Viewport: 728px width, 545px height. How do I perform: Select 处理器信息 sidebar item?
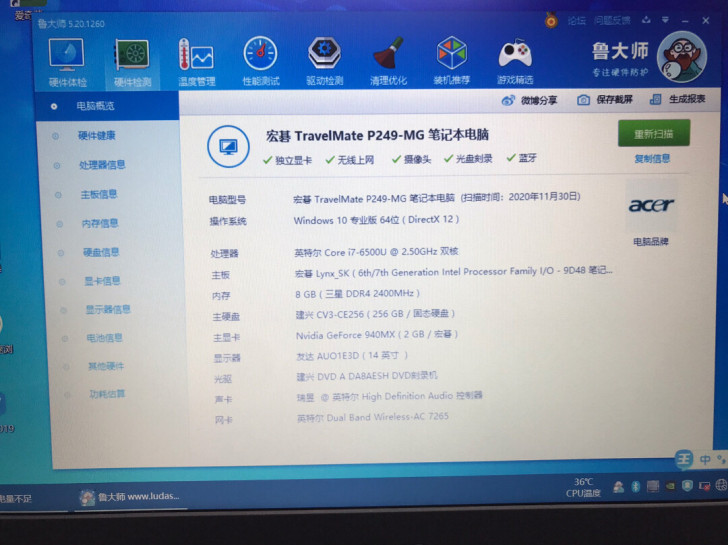[x=102, y=165]
